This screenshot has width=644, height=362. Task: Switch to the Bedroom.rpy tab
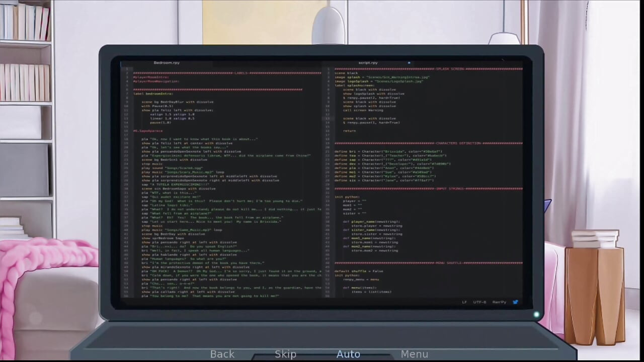[x=167, y=63]
